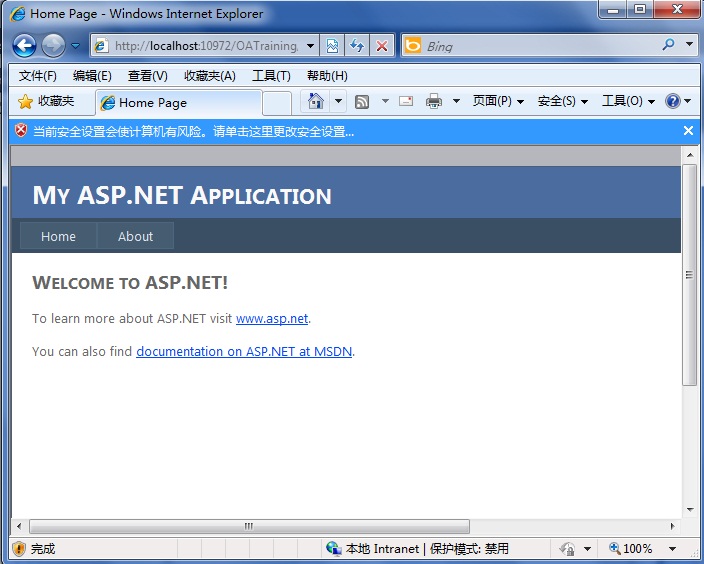
Task: Click the horizontal scrollbar left arrow
Action: coord(19,526)
